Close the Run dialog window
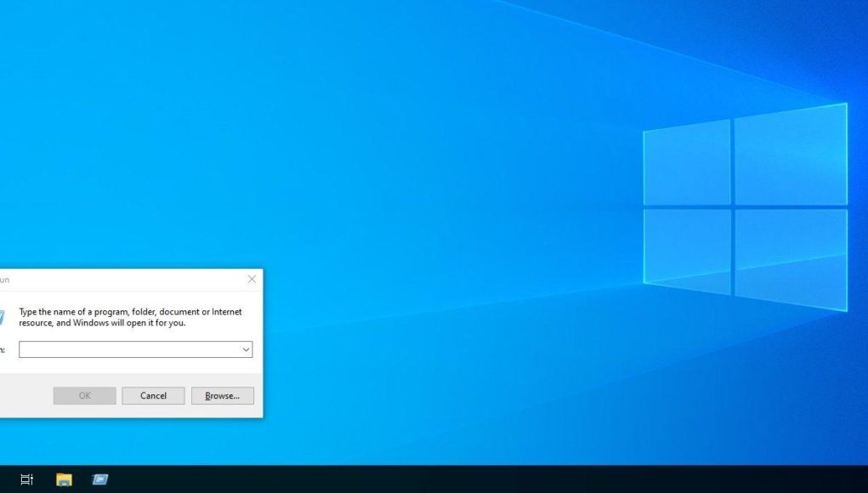 click(252, 280)
